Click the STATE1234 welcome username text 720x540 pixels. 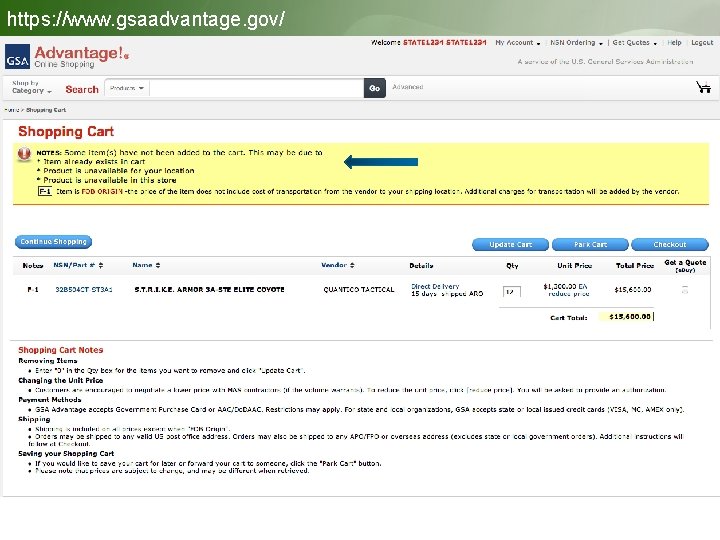[444, 43]
